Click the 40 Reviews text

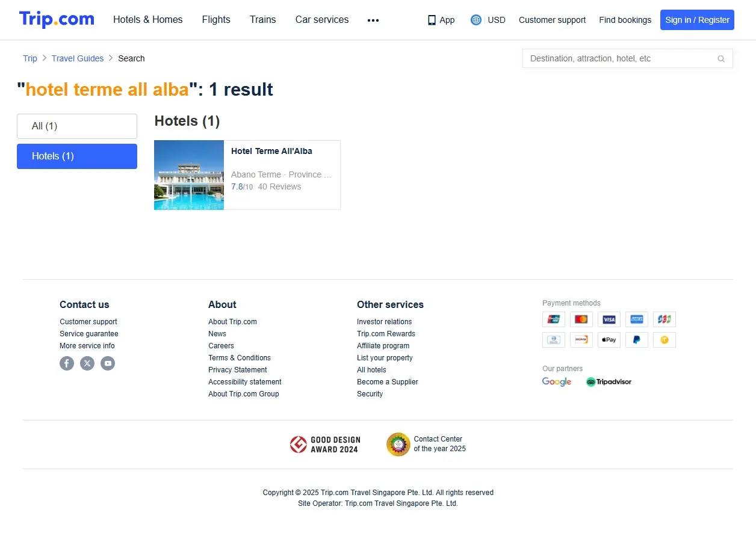(279, 186)
